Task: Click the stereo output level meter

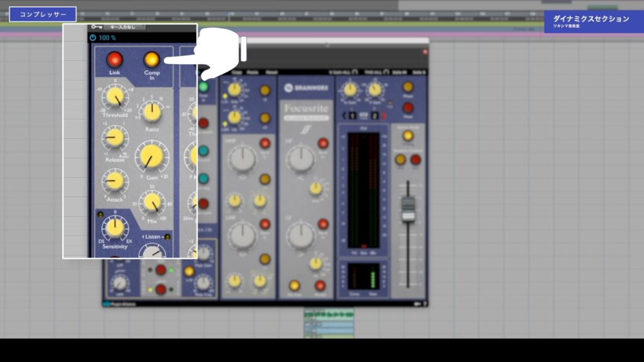Action: click(364, 190)
